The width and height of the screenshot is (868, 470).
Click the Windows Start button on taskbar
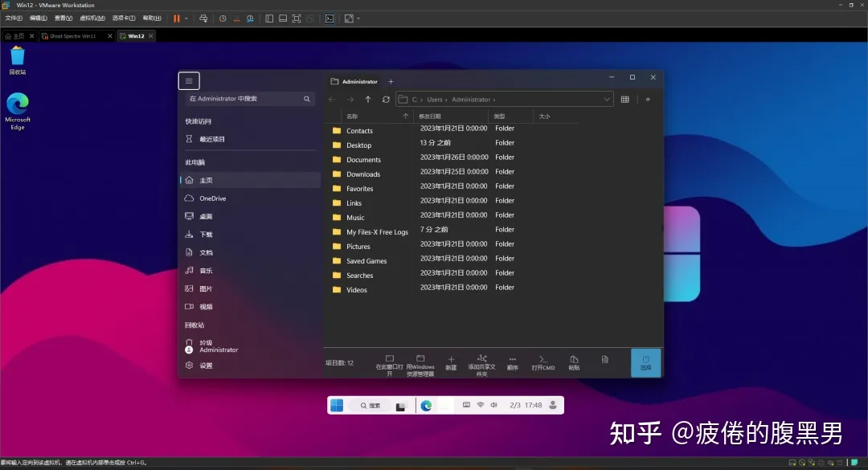point(337,405)
